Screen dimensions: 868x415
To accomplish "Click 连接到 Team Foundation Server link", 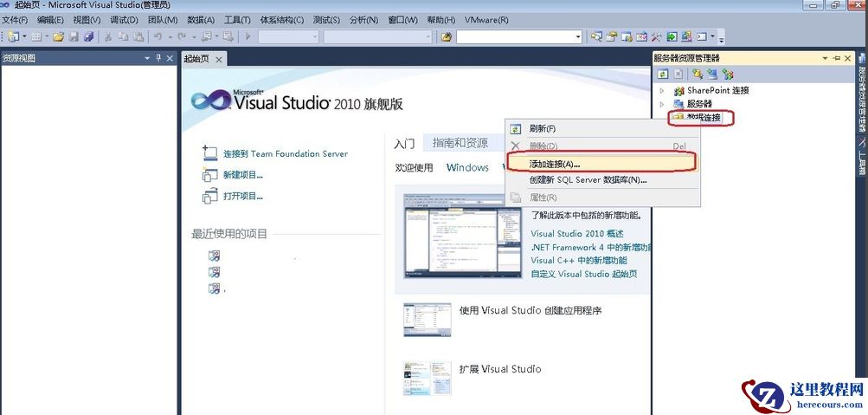I will [x=285, y=154].
